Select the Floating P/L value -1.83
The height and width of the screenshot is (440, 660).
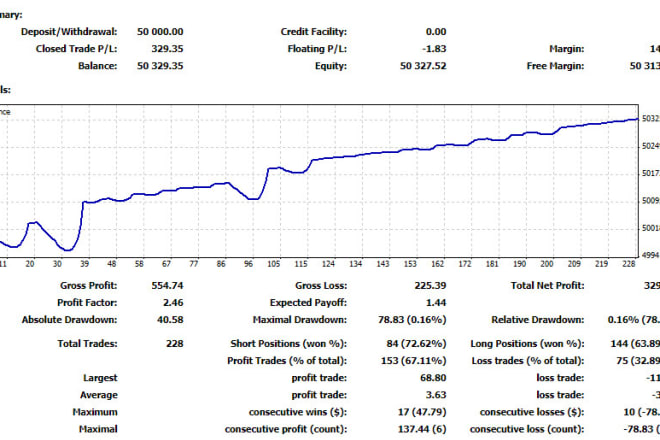click(x=434, y=49)
